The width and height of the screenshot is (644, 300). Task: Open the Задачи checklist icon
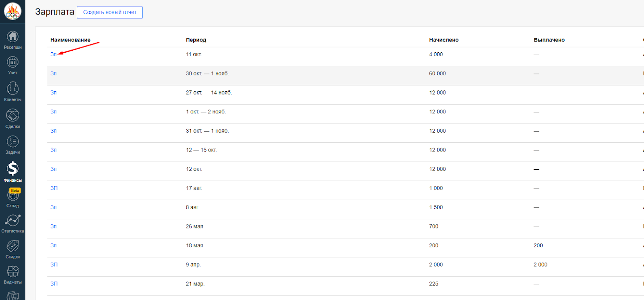pyautogui.click(x=12, y=142)
